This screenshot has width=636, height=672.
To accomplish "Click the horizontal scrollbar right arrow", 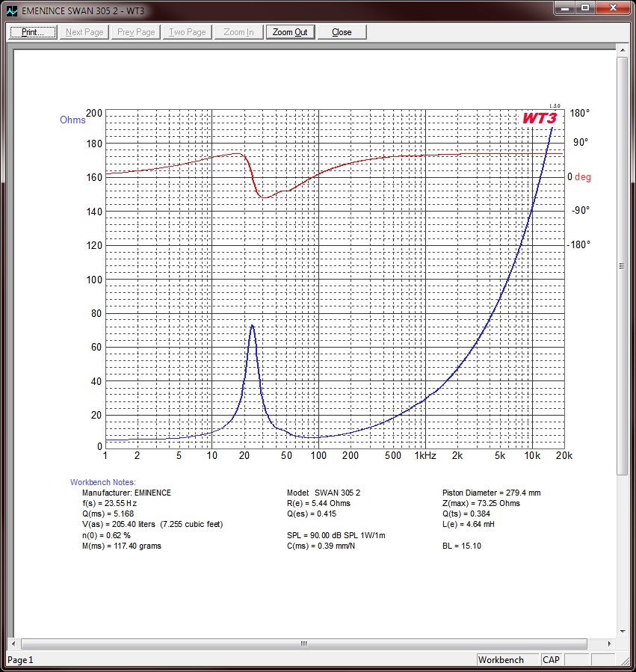I will pyautogui.click(x=609, y=644).
